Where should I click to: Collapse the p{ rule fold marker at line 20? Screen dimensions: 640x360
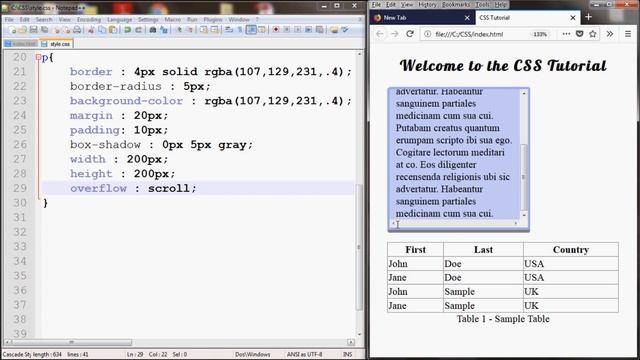point(38,58)
